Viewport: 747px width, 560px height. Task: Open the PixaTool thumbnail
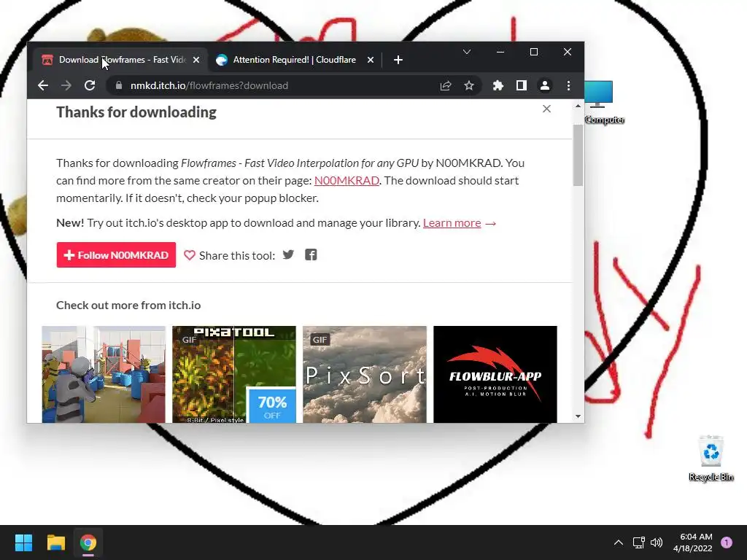pyautogui.click(x=234, y=374)
